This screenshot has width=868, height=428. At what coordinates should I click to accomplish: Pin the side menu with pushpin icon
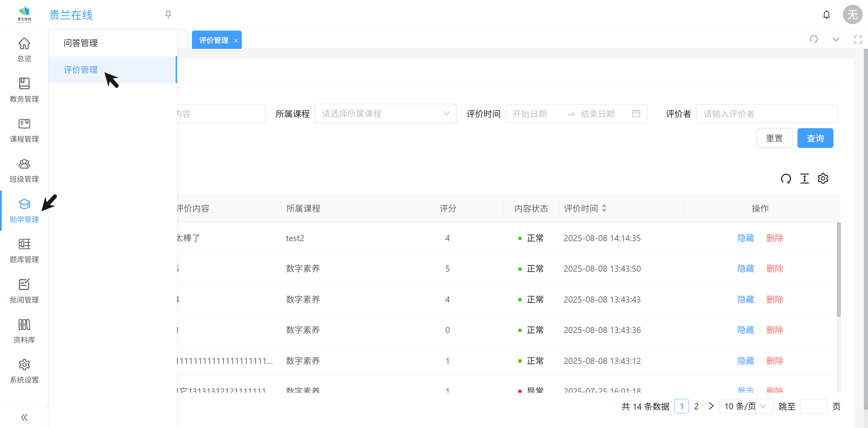coord(168,15)
